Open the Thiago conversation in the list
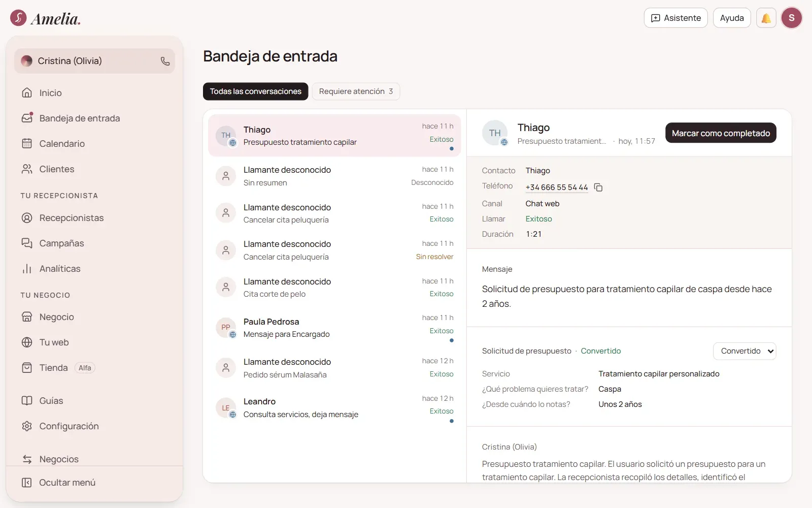Viewport: 812px width, 508px height. coord(334,136)
